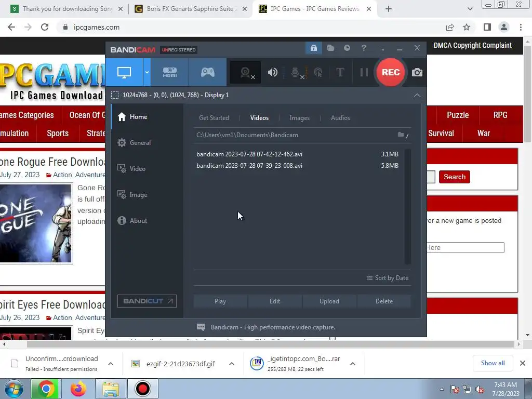Select bandicam 2023-07-28 07-42-12-462.avi file

[297, 154]
